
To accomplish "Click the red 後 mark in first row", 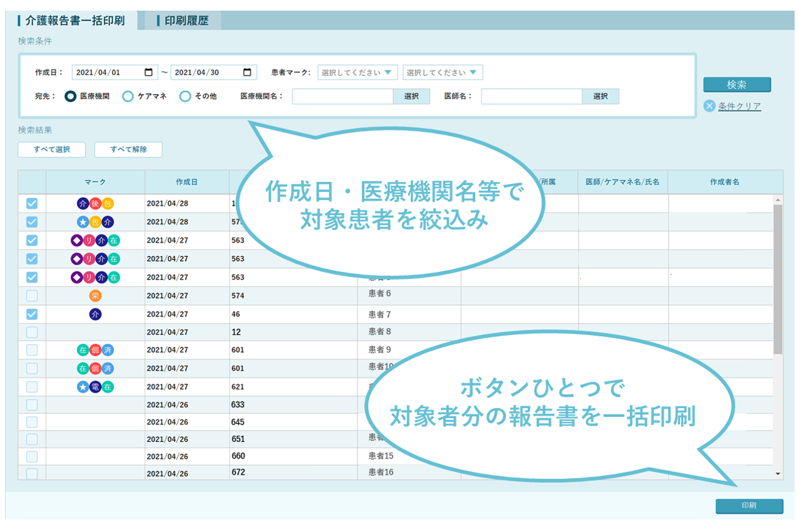I will [x=95, y=203].
